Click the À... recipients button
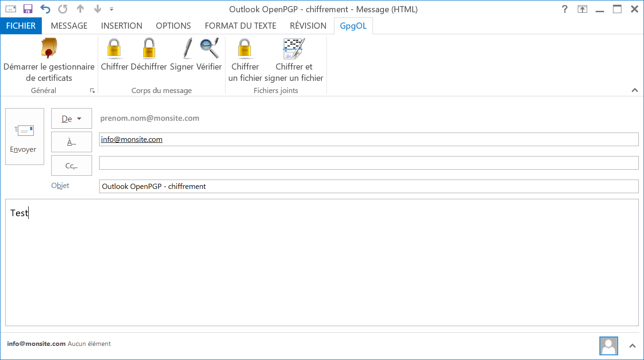 pyautogui.click(x=71, y=142)
